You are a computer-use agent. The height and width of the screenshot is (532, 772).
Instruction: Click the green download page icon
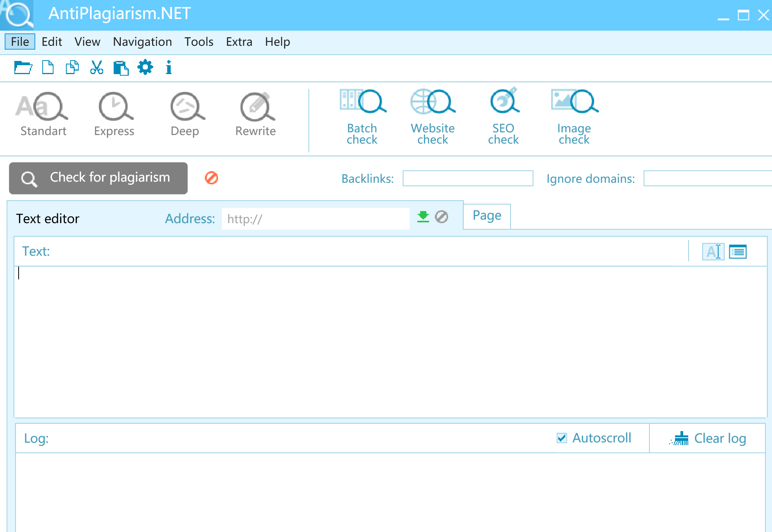(x=423, y=217)
